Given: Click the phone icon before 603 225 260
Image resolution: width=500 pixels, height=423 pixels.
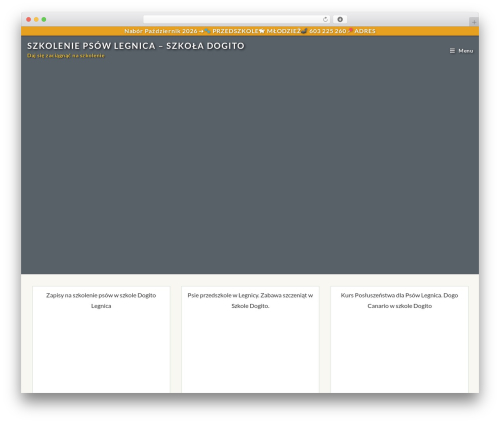Looking at the screenshot, I should click(x=304, y=31).
